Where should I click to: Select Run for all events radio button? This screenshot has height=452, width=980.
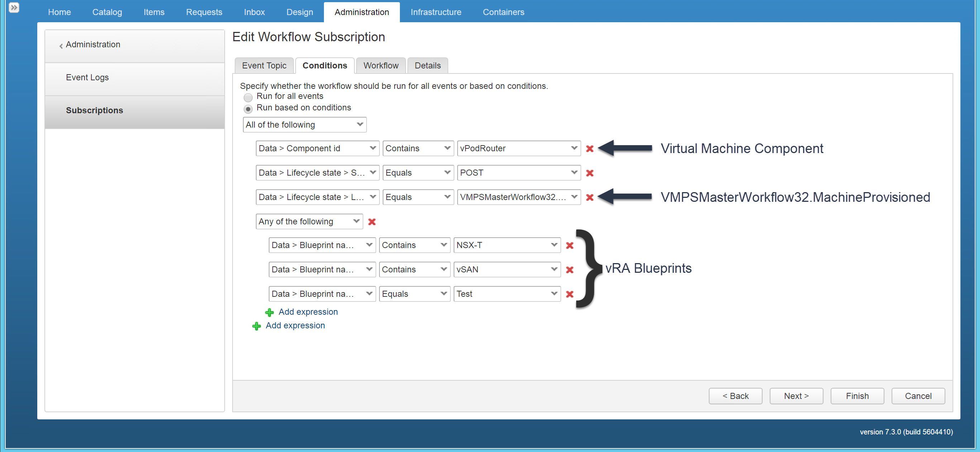click(249, 96)
